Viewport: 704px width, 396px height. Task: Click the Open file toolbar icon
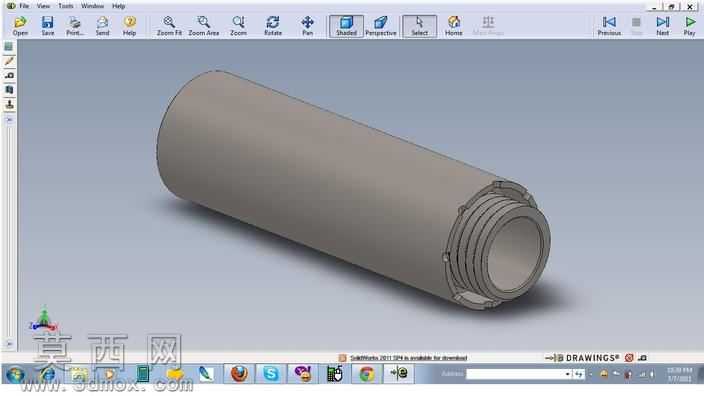tap(20, 26)
